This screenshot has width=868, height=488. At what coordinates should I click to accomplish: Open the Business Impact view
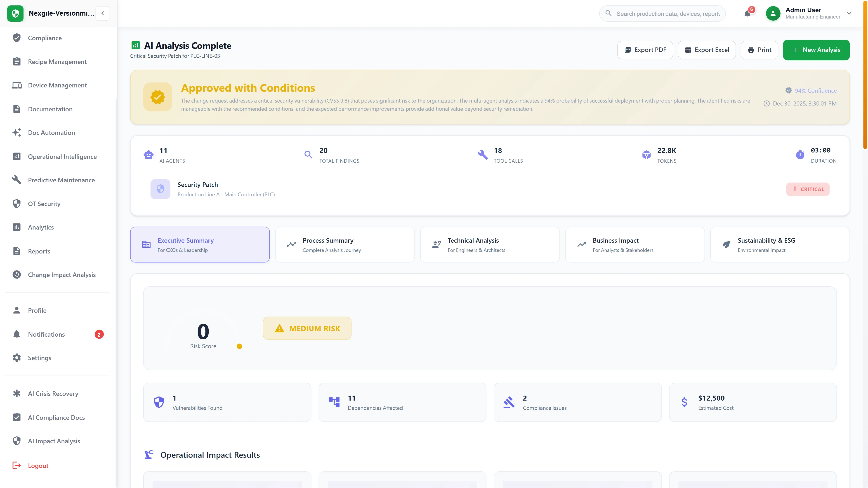634,244
